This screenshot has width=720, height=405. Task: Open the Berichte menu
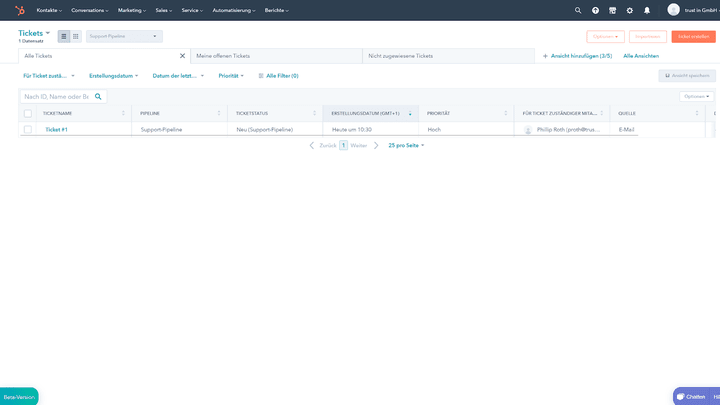[x=276, y=10]
